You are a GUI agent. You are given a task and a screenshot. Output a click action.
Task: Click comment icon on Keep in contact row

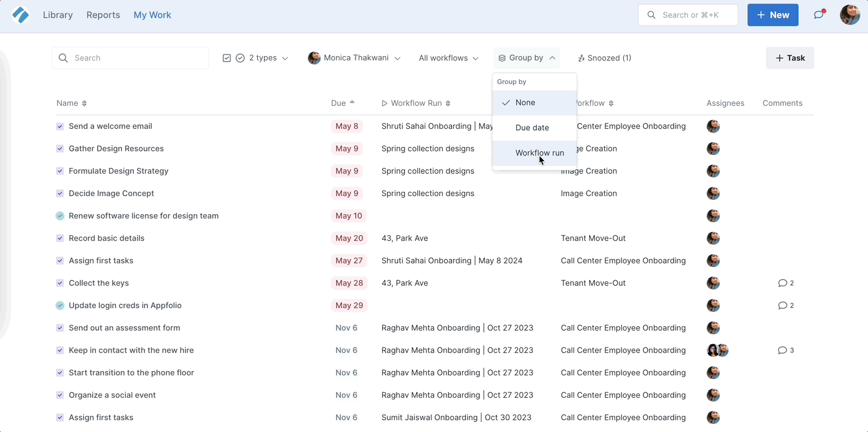point(783,350)
